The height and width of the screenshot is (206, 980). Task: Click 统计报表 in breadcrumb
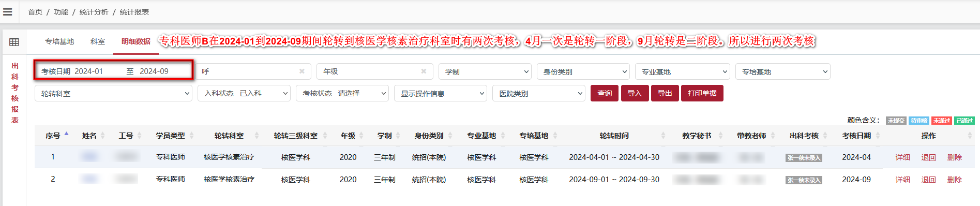pyautogui.click(x=134, y=12)
